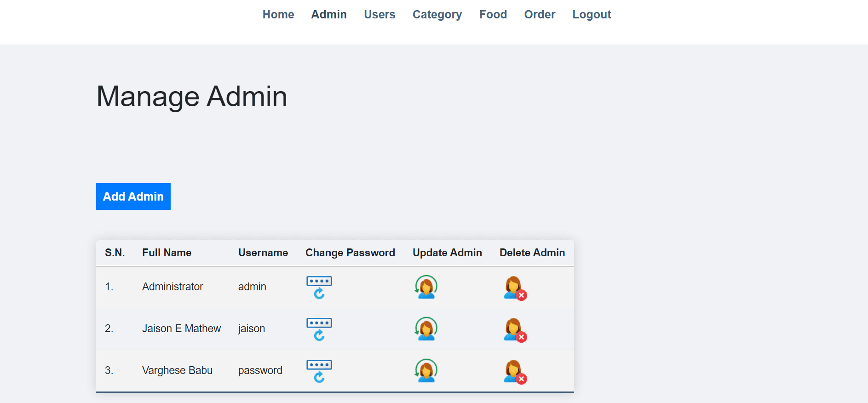Click the Username column header
Screen dimensions: 868x403
tap(263, 253)
